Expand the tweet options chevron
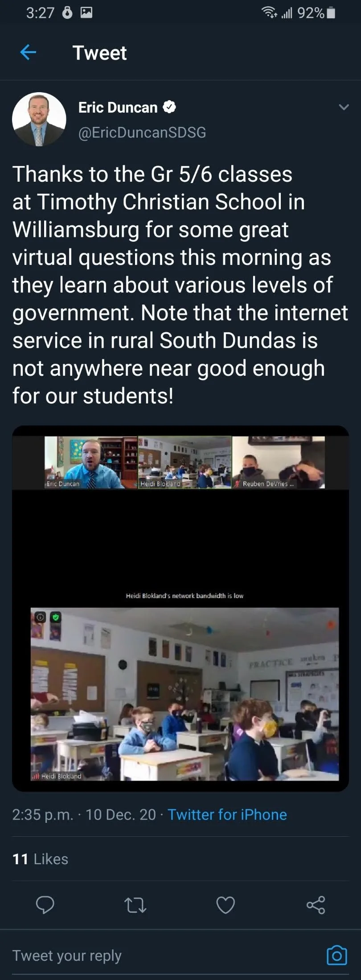Viewport: 361px width, 980px height. tap(344, 107)
